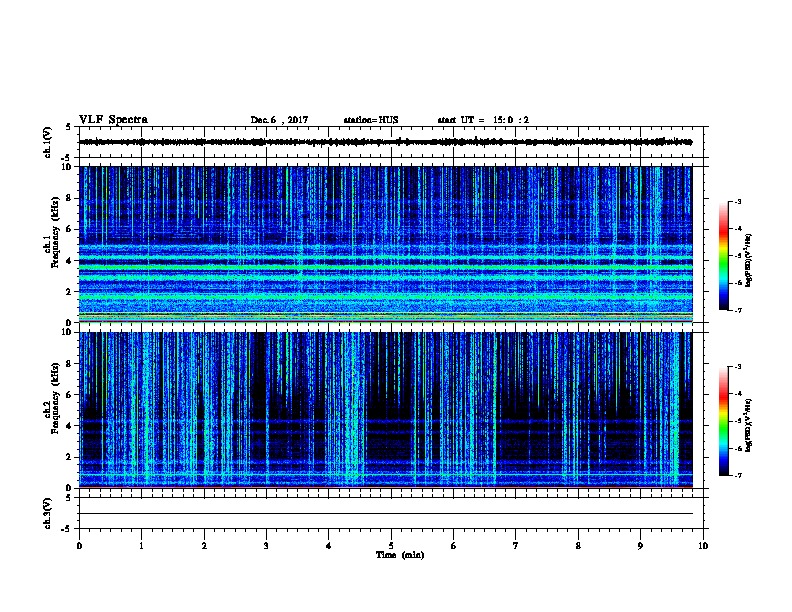Click the '10' tick on time axis

pyautogui.click(x=703, y=545)
